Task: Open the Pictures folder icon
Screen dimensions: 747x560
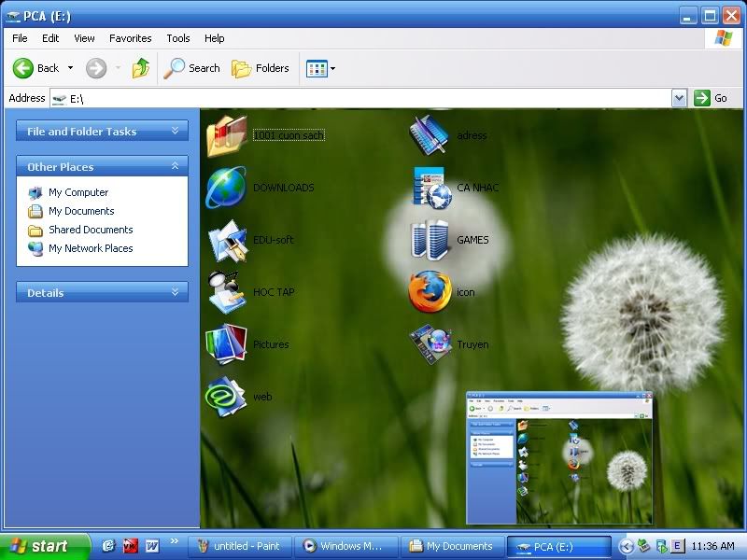Action: (x=226, y=344)
